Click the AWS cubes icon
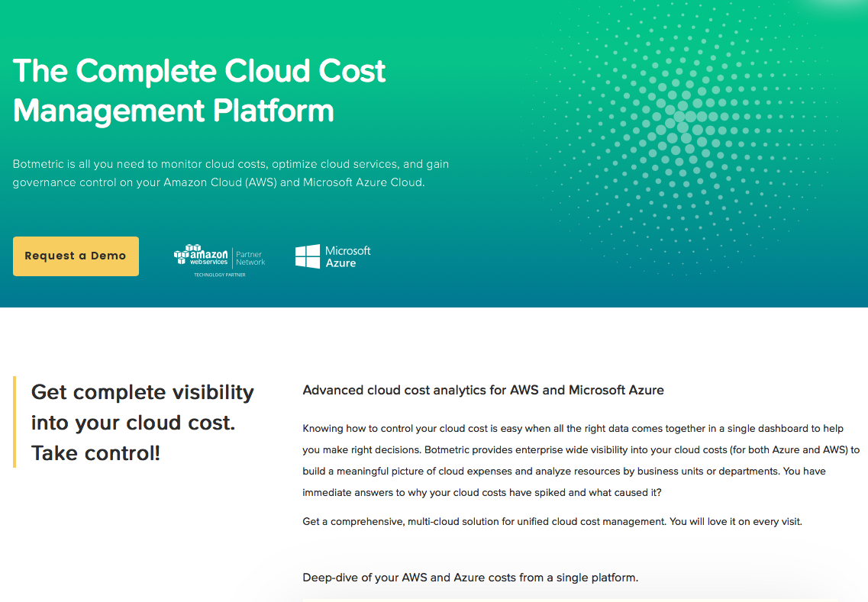This screenshot has width=868, height=602. 183,254
